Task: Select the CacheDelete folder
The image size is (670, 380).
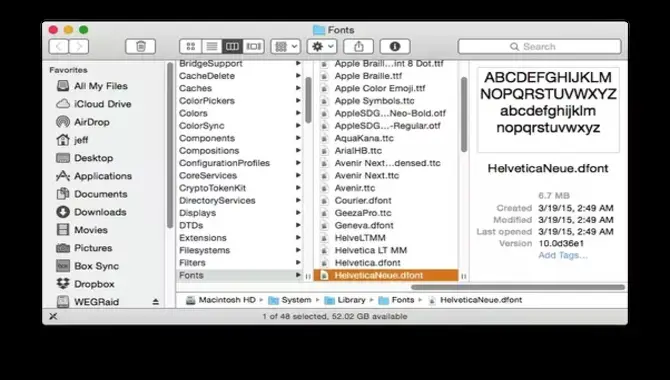Action: pyautogui.click(x=207, y=76)
